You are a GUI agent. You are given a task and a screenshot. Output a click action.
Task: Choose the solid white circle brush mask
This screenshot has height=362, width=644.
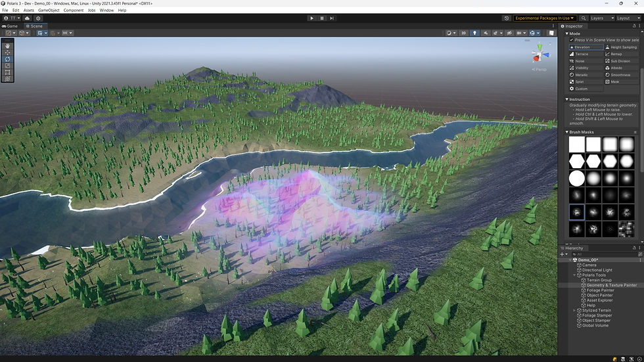pos(577,179)
